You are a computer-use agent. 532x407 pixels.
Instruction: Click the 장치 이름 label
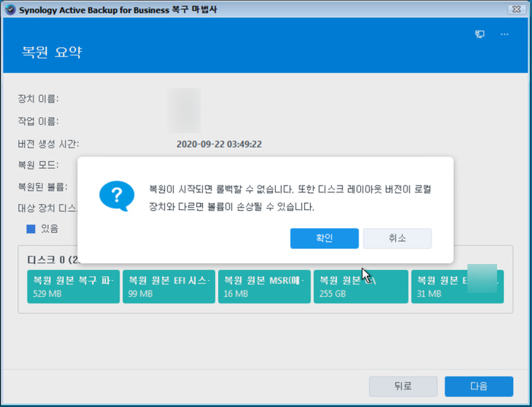click(38, 99)
